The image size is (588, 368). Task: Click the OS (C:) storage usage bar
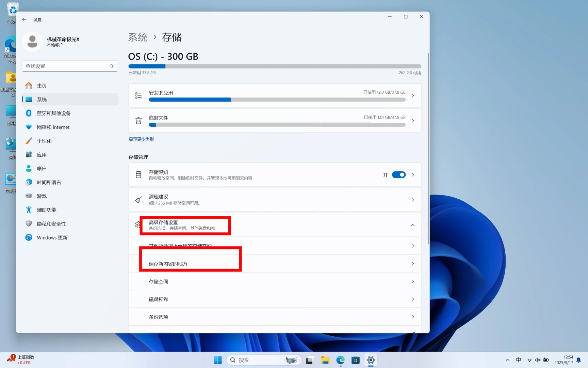[274, 66]
